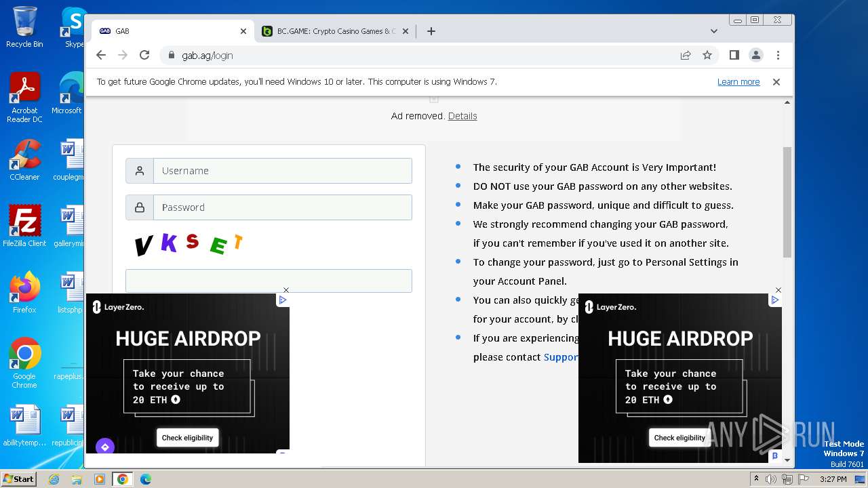The image size is (868, 488).
Task: View site info via the padlock icon
Action: 171,55
